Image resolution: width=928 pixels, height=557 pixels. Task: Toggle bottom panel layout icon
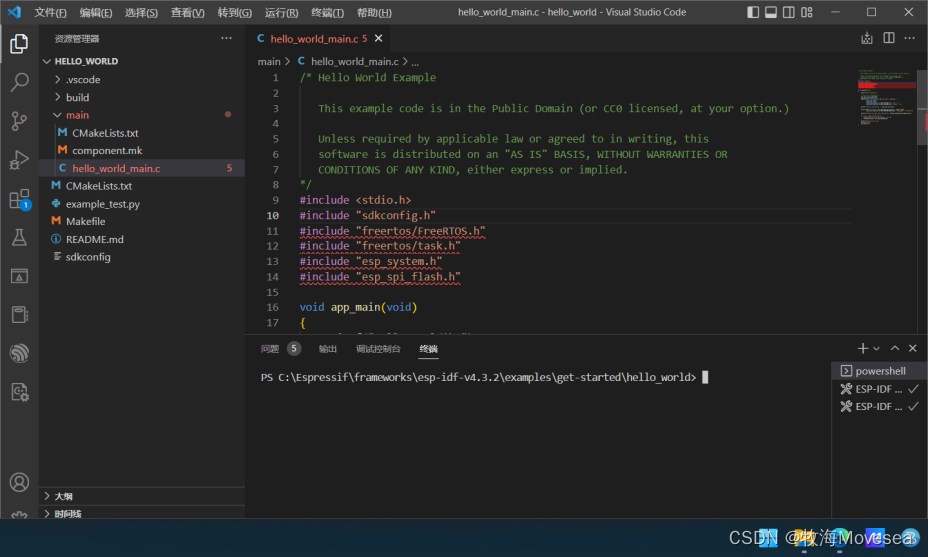tap(771, 12)
